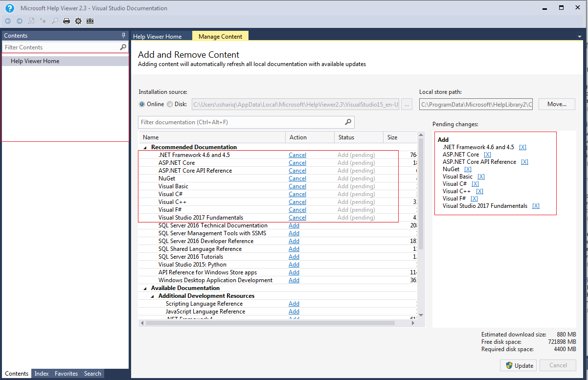Select the SQL Server 2016 Tutorials row
The width and height of the screenshot is (588, 380).
[278, 257]
